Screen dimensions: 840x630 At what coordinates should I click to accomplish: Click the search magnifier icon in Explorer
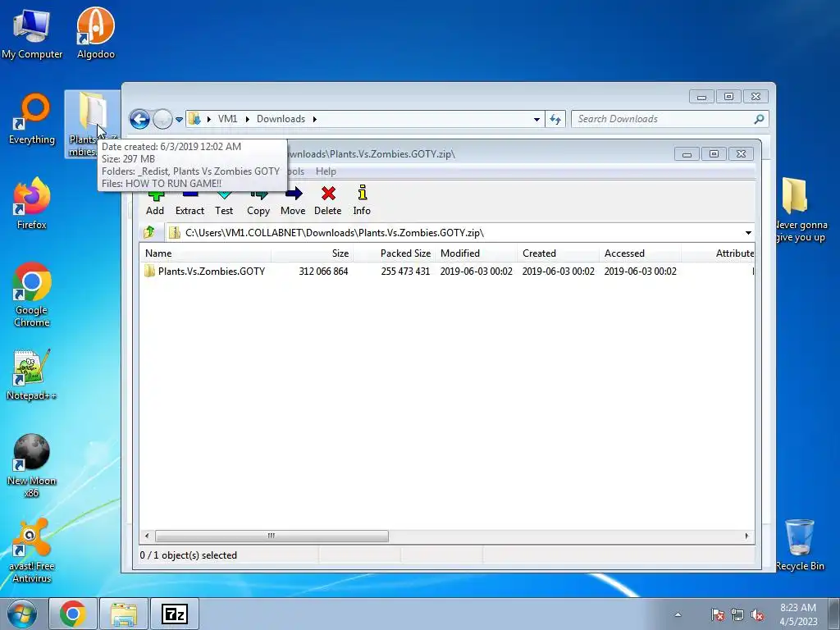(759, 119)
